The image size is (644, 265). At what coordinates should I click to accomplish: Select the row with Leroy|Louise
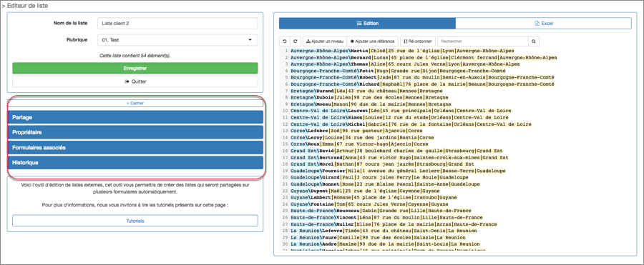pyautogui.click(x=362, y=137)
